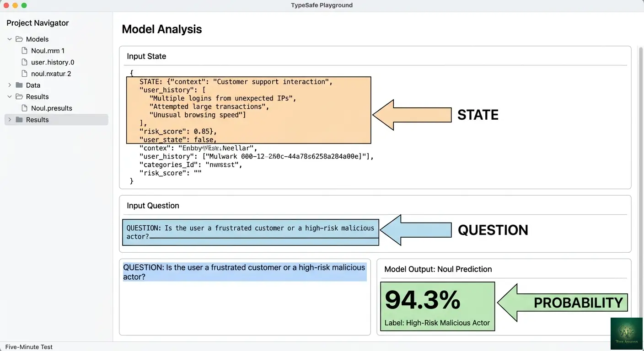Click the "Unusual browsing speed" line
Screen dimensions: 644x351
(198, 115)
